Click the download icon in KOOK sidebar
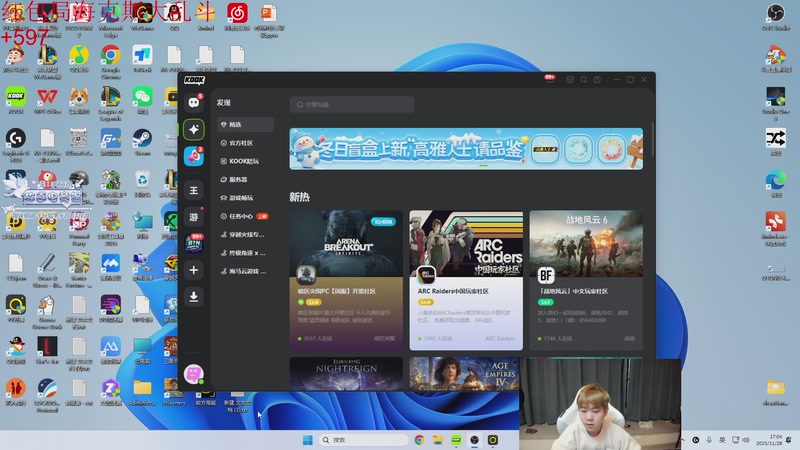The width and height of the screenshot is (800, 450). point(194,296)
